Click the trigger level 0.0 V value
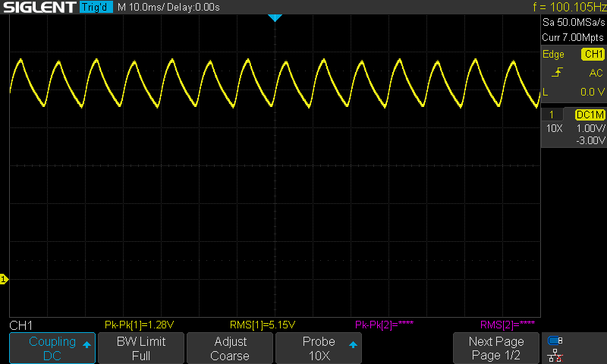The image size is (607, 364). [x=591, y=91]
